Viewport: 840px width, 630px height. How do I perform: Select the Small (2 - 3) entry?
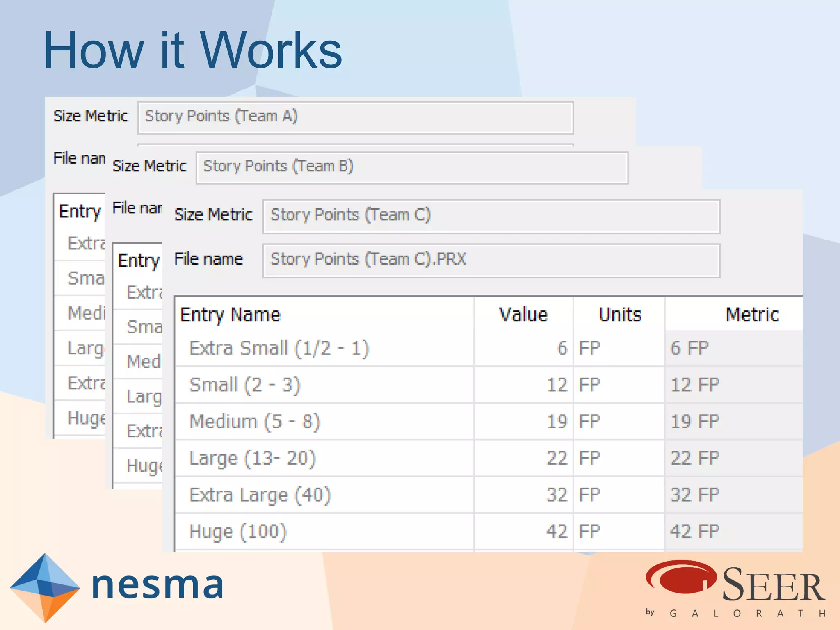245,385
